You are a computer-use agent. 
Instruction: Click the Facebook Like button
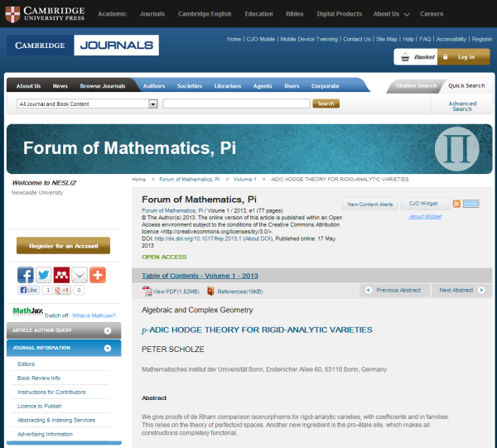click(28, 291)
